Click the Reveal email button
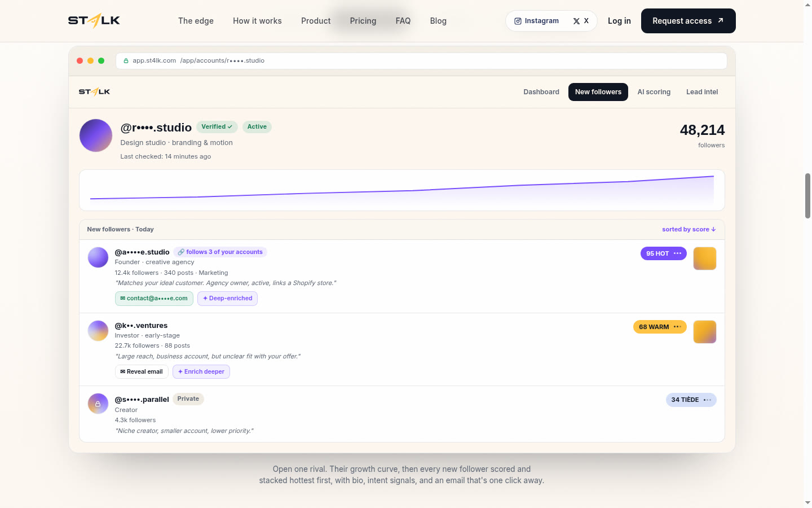The height and width of the screenshot is (508, 812). pos(142,371)
